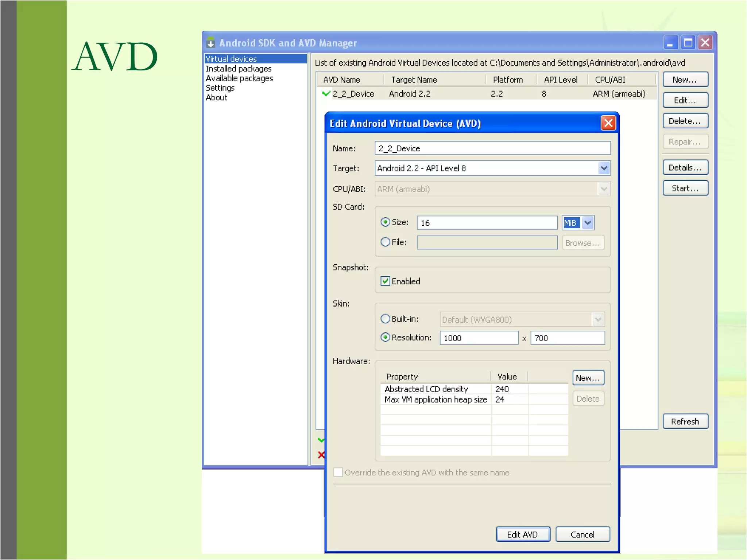Screen dimensions: 747x560
Task: Click the Property column header
Action: click(436, 377)
